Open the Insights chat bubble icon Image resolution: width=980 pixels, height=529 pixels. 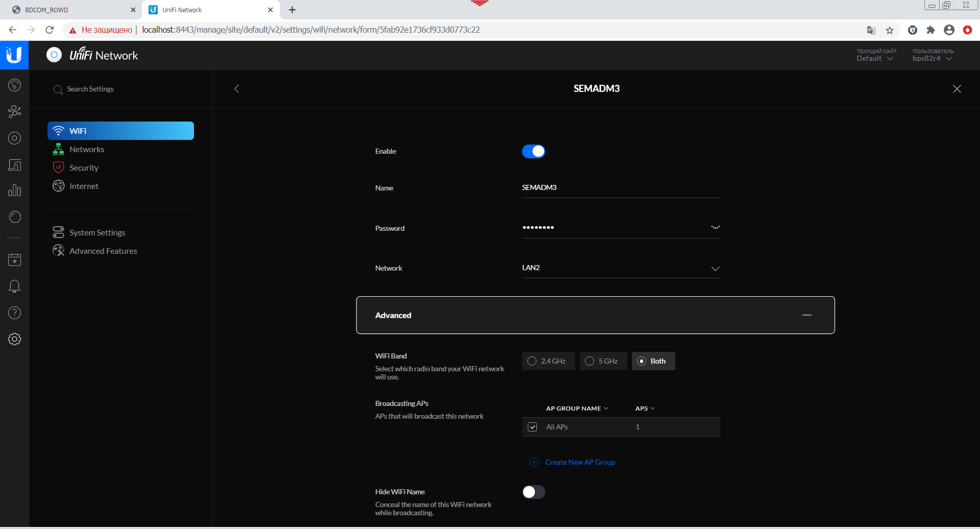[x=14, y=217]
